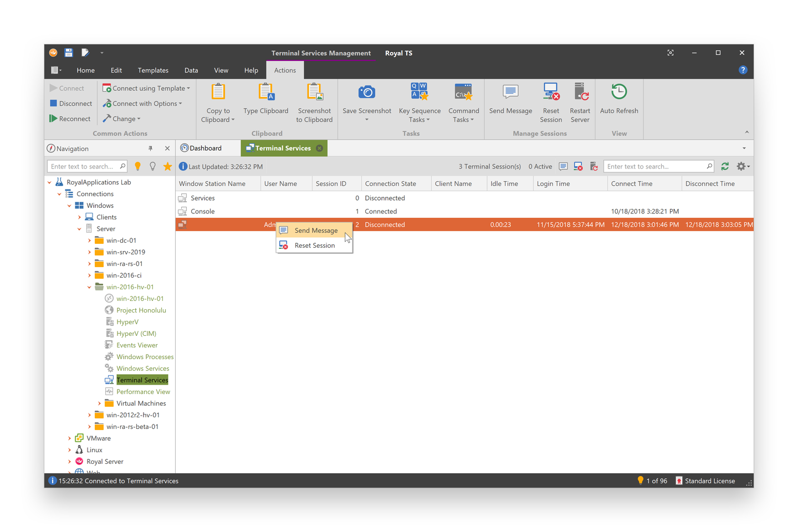Unpin the Navigation panel
The image size is (798, 532).
click(x=150, y=148)
